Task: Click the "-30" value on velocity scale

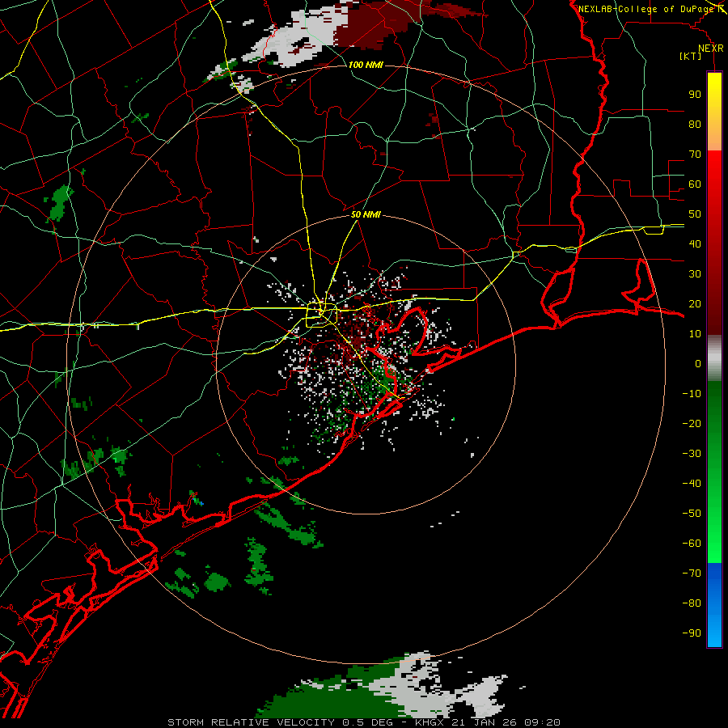Action: (692, 454)
